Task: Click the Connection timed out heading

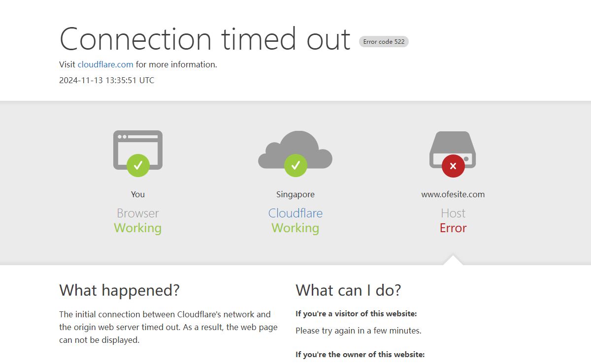Action: click(x=205, y=39)
